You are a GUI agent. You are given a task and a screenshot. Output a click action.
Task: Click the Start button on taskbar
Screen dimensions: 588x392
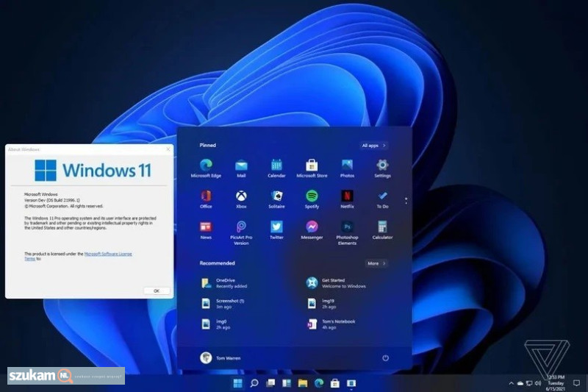[237, 383]
